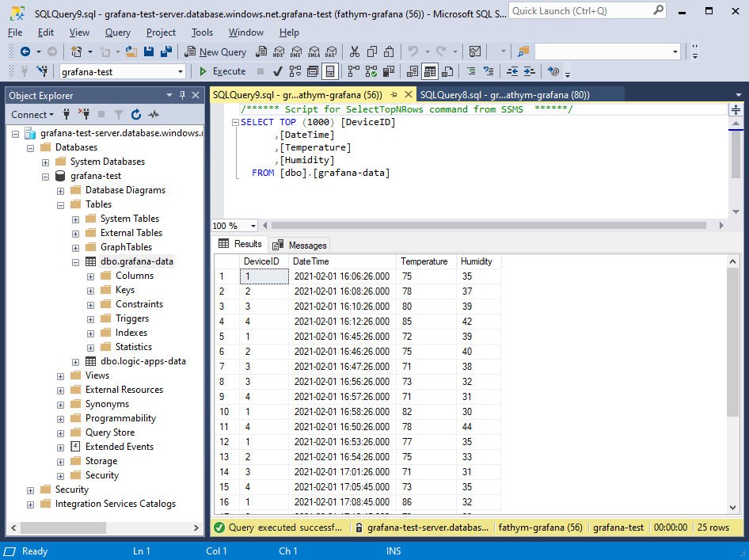Click the Paste clipboard icon
Viewport: 749px width, 560px height.
click(x=390, y=51)
